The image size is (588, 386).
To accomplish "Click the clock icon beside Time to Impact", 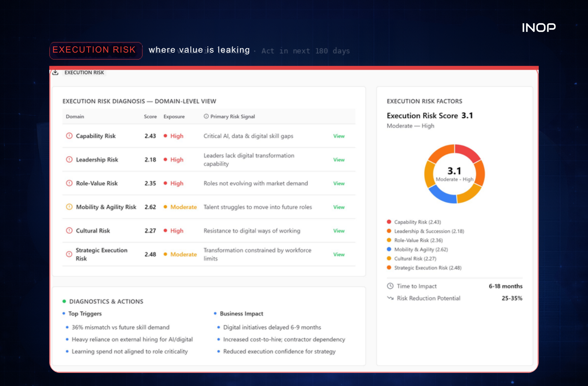I will [x=390, y=286].
